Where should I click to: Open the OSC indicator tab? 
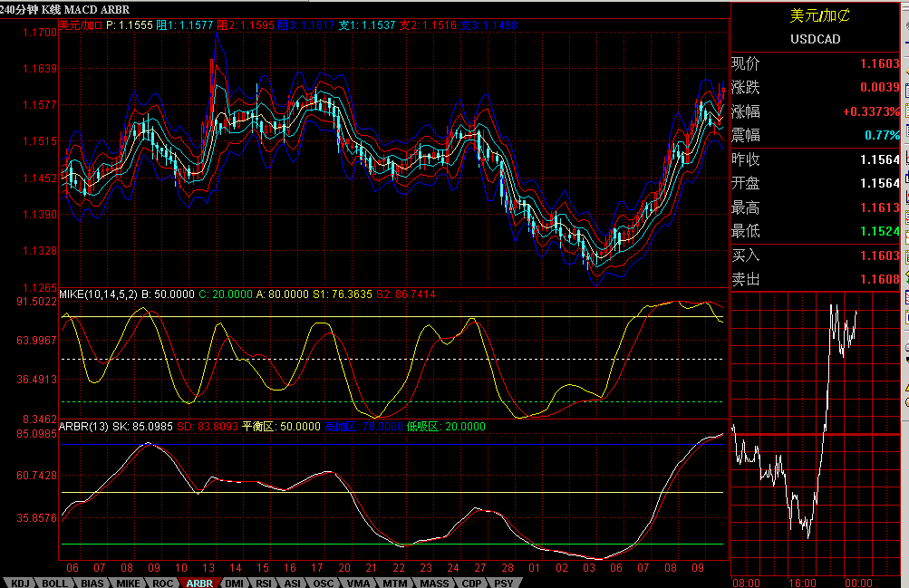tap(323, 583)
